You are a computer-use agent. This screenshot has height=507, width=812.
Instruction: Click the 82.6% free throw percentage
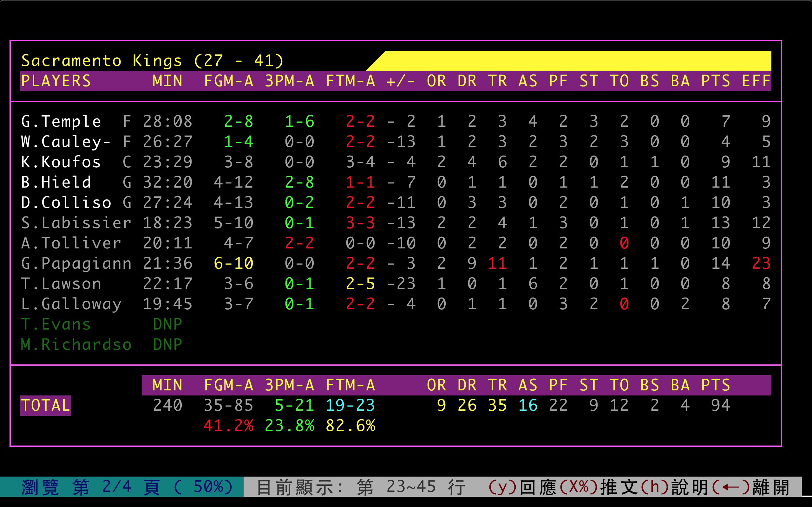click(350, 426)
